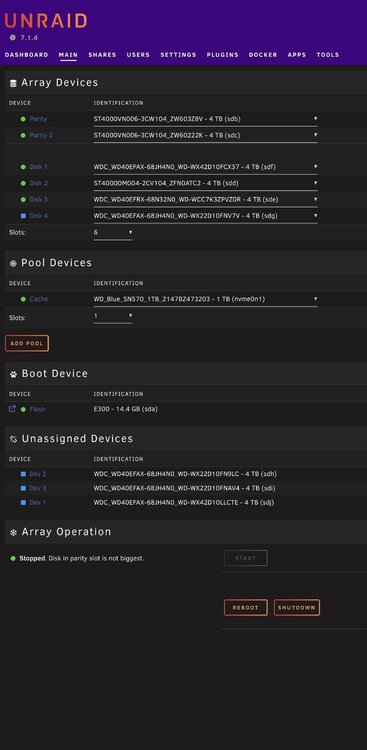Image resolution: width=367 pixels, height=750 pixels.
Task: Open the Disk 2 device link
Action: tap(39, 184)
